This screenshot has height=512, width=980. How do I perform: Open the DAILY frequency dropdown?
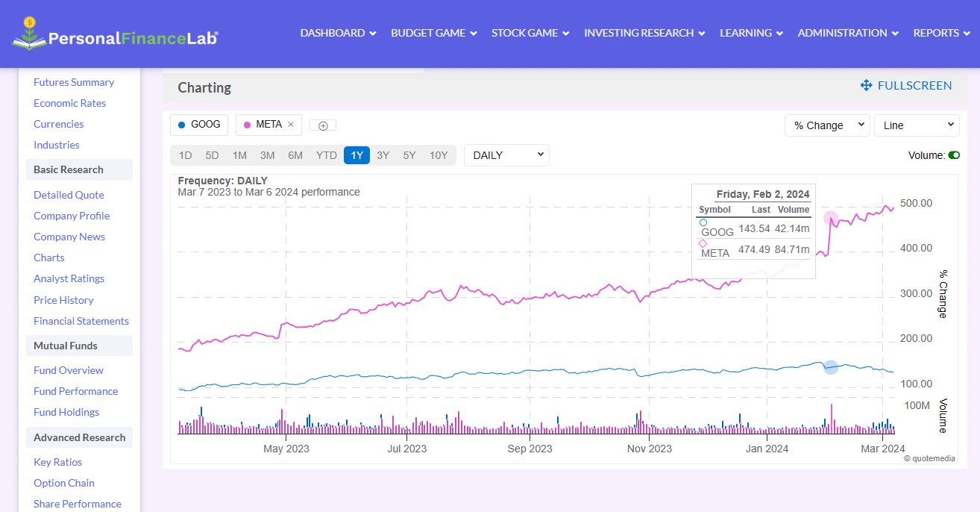[506, 155]
